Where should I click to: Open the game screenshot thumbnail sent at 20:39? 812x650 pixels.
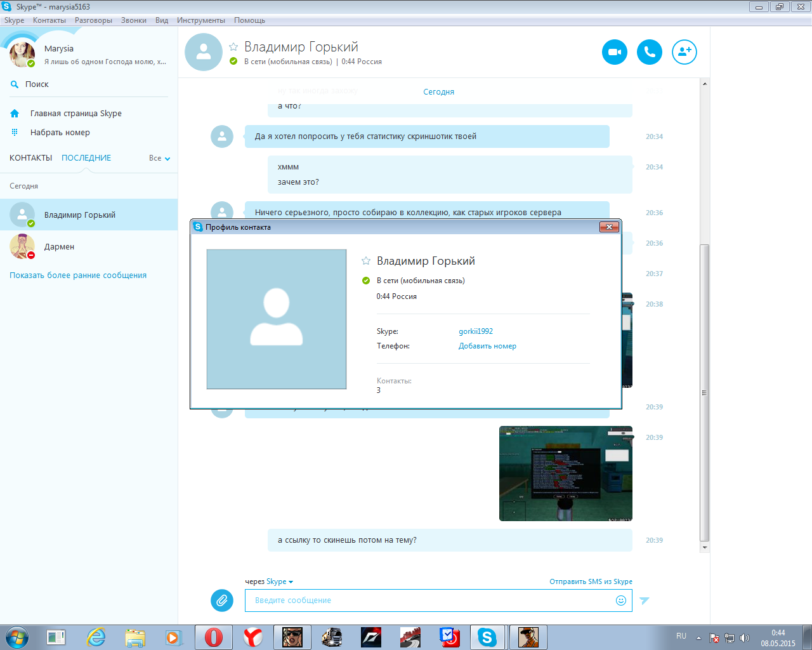[566, 474]
